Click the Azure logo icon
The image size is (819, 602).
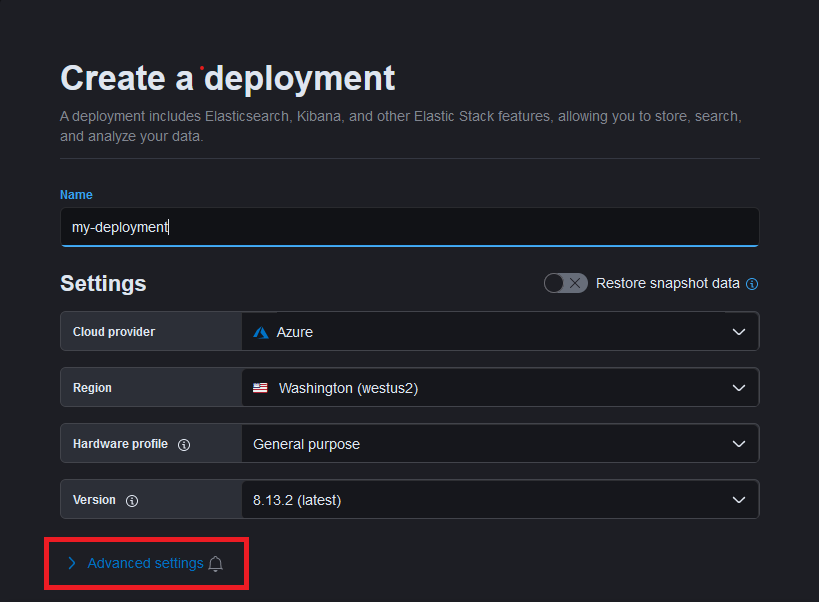coord(260,332)
